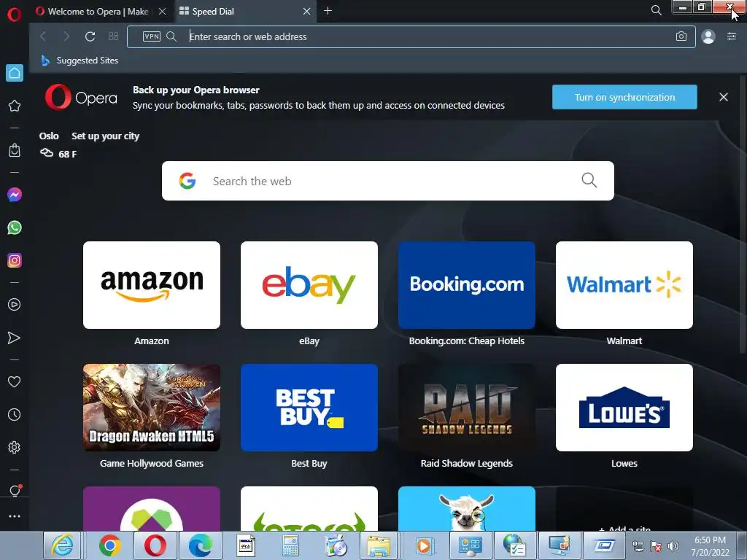747x560 pixels.
Task: Go to Speed Dial home sidebar icon
Action: pyautogui.click(x=15, y=73)
